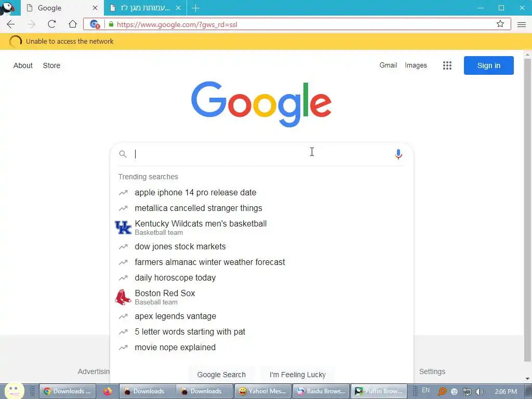Click the page vertical scrollbar
532x399 pixels.
point(527,210)
